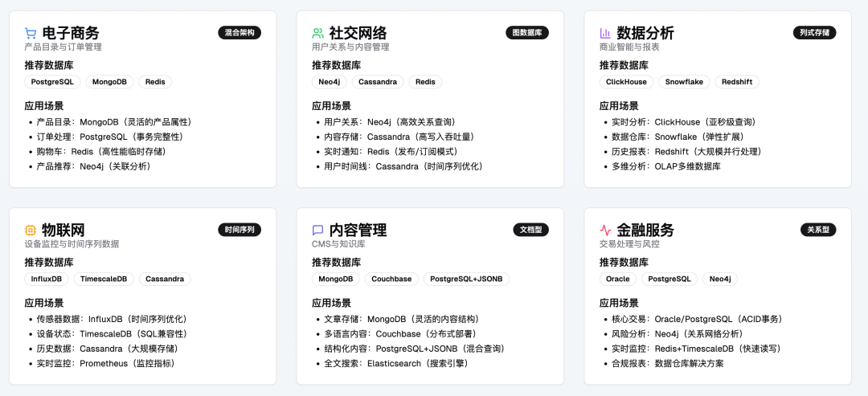Click the 合规报表：数据仓库解决方案 list item

(667, 363)
